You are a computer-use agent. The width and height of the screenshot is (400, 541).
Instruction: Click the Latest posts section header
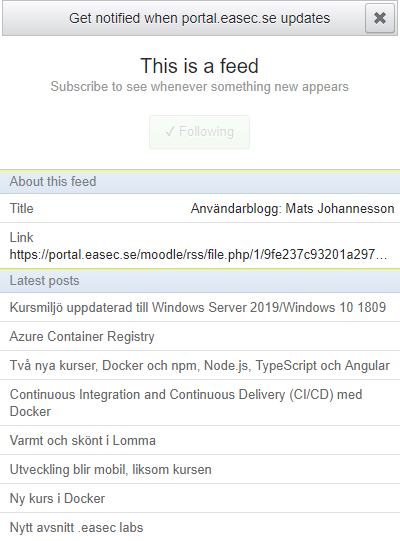(200, 281)
